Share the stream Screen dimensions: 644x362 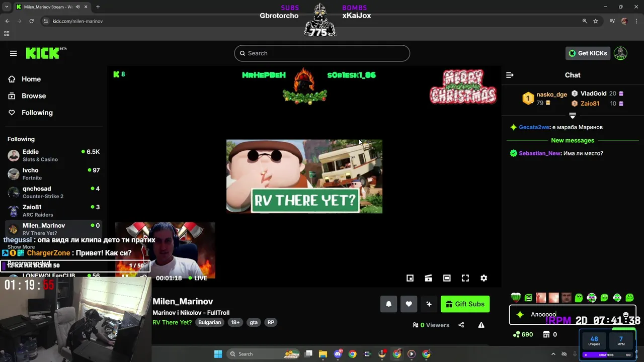[461, 325]
